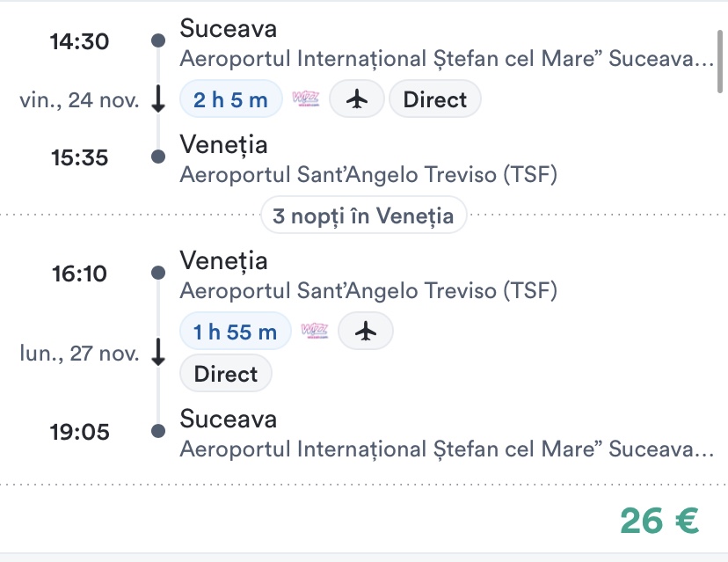Click the Treviso (TSF) arrival airport text
This screenshot has width=728, height=562.
click(x=368, y=174)
